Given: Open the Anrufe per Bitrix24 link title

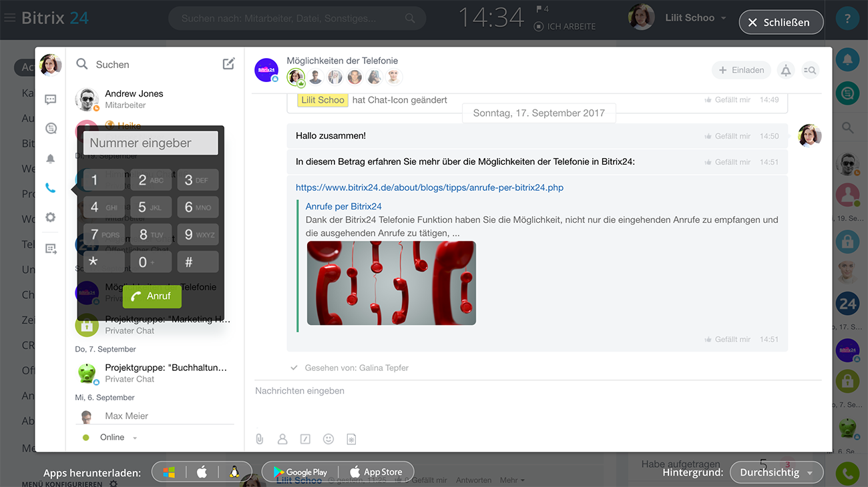Looking at the screenshot, I should click(x=343, y=206).
